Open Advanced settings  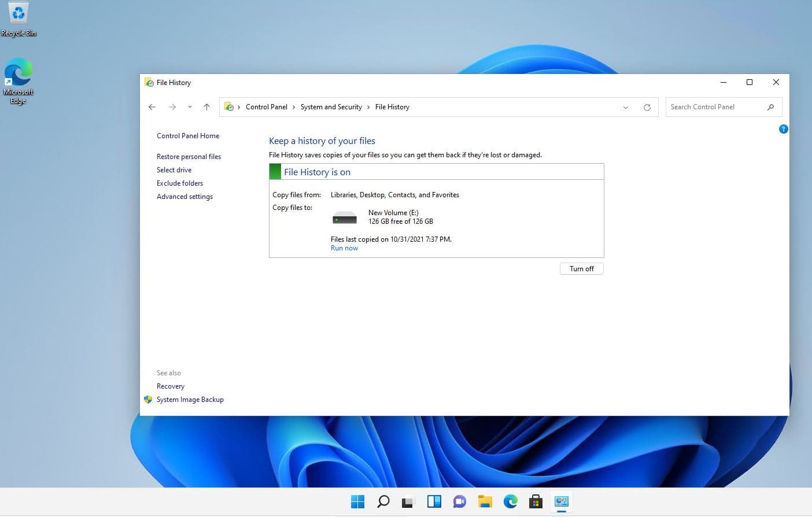tap(184, 197)
